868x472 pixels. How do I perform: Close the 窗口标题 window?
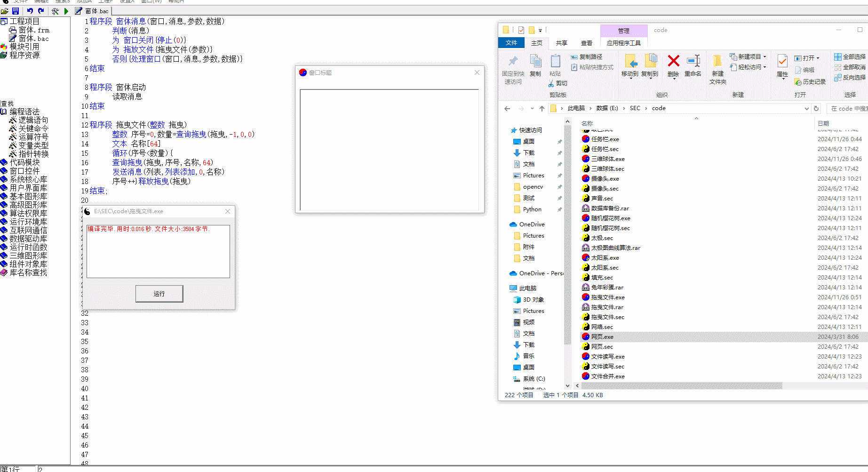point(477,72)
